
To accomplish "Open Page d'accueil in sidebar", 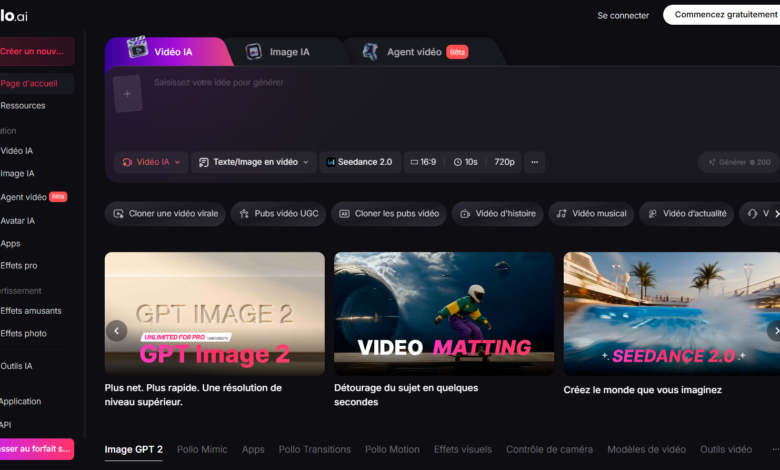I will click(36, 84).
